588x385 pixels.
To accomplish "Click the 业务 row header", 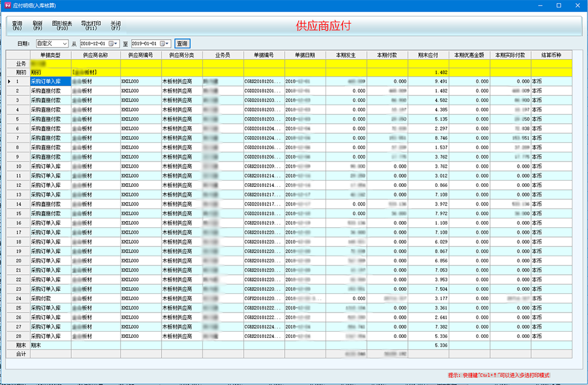I will 19,64.
